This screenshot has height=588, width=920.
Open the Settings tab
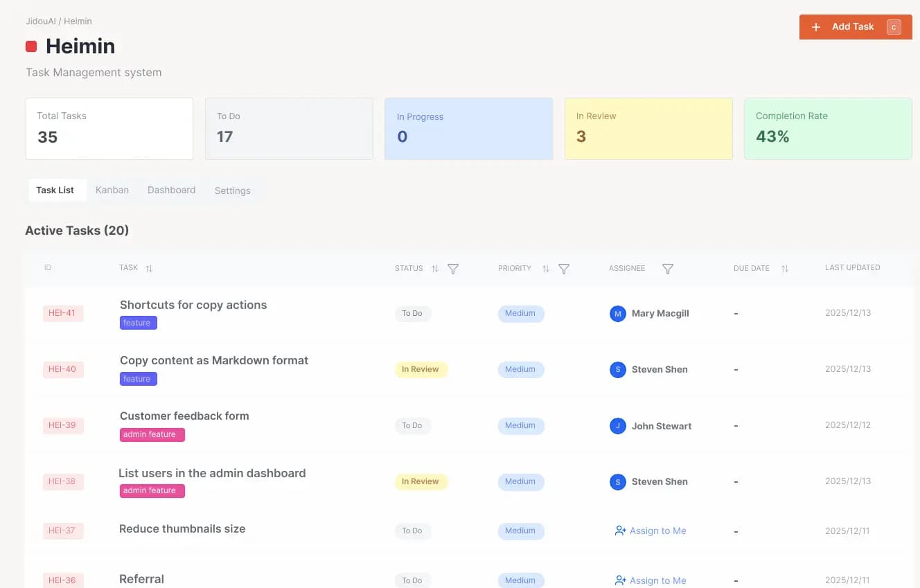(x=232, y=190)
